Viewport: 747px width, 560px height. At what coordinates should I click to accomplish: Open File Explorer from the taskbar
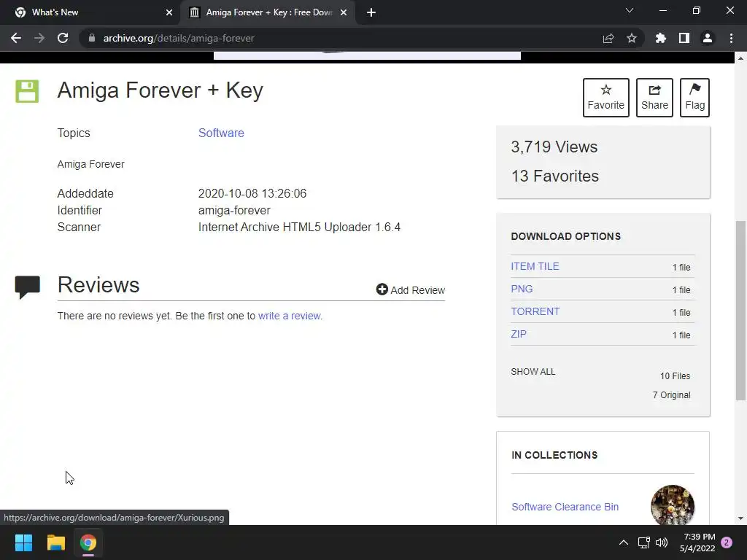click(x=55, y=542)
